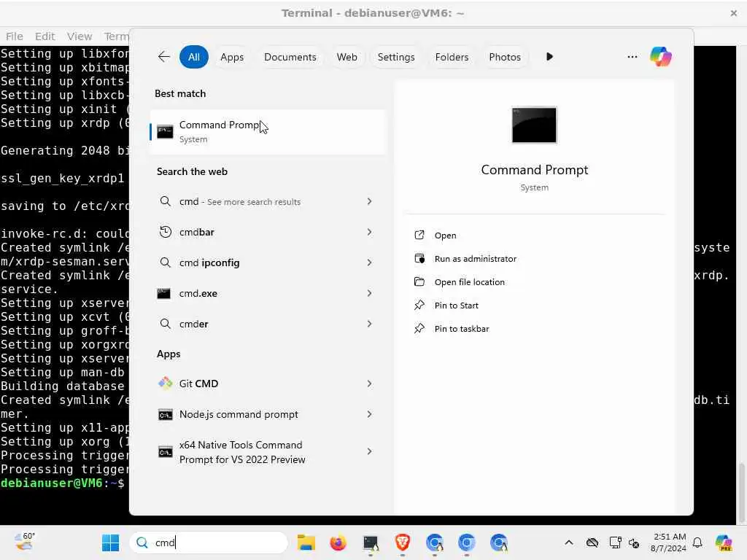This screenshot has height=560, width=747.
Task: Click the Node.js command prompt icon
Action: (x=165, y=414)
